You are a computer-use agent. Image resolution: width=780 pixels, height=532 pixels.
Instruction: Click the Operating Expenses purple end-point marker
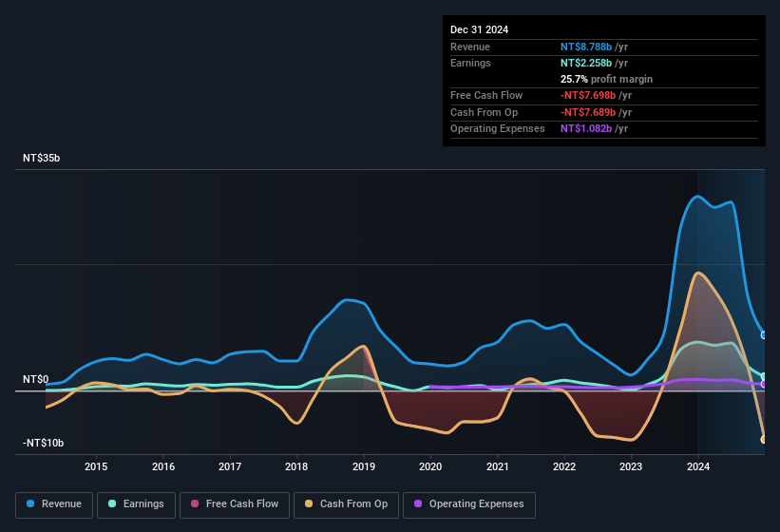coord(764,384)
